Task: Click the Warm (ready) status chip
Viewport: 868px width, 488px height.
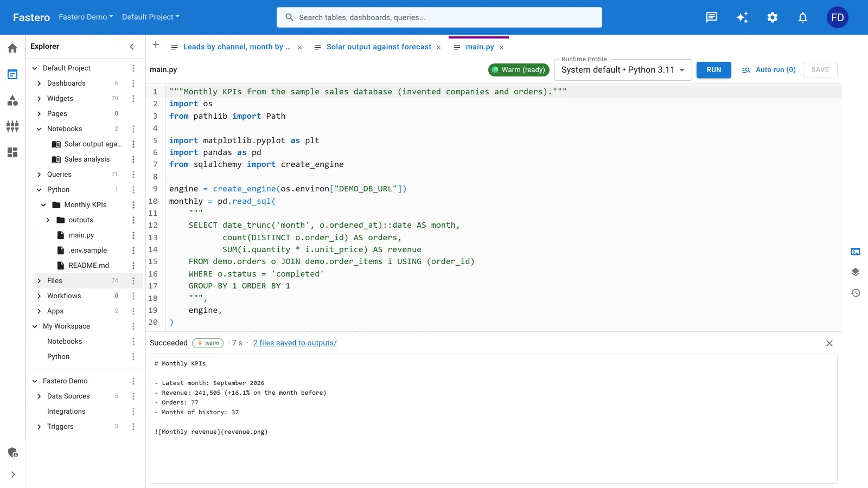Action: 519,70
